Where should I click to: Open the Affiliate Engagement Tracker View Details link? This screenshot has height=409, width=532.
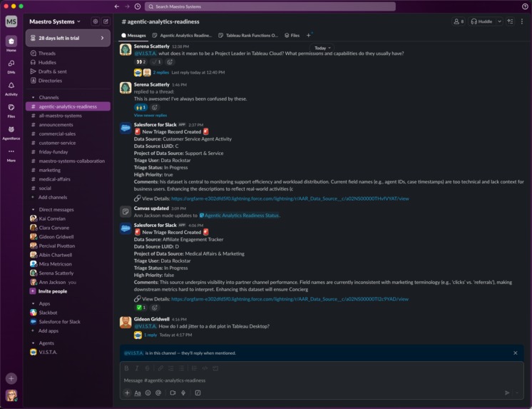pos(290,299)
